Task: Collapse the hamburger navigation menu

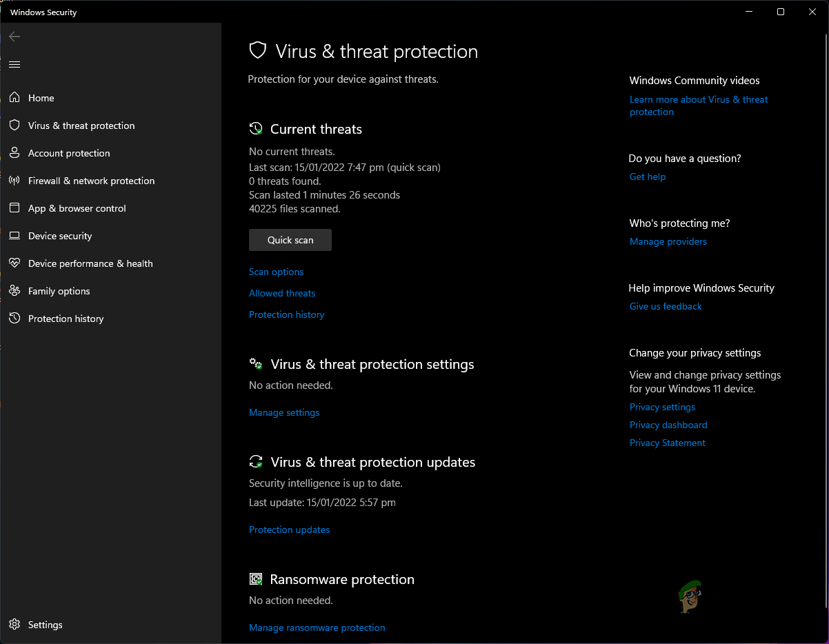Action: click(14, 64)
